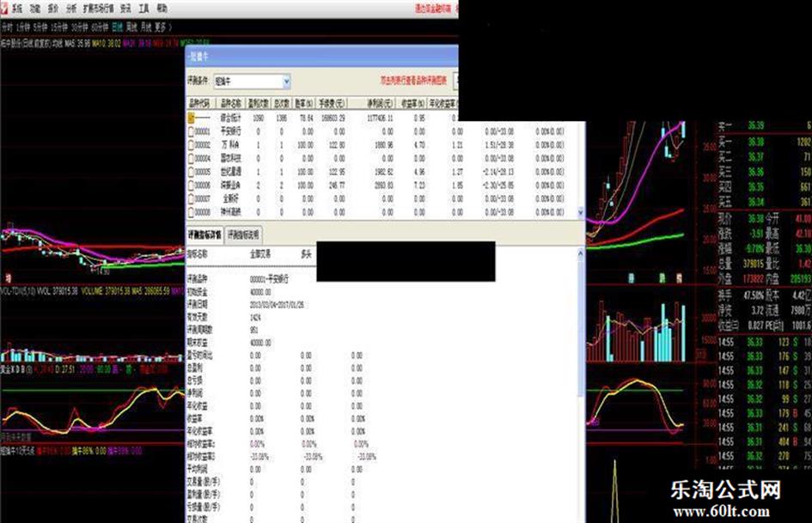Check the 000005 世纪星源 row checkbox
The height and width of the screenshot is (523, 812).
192,171
